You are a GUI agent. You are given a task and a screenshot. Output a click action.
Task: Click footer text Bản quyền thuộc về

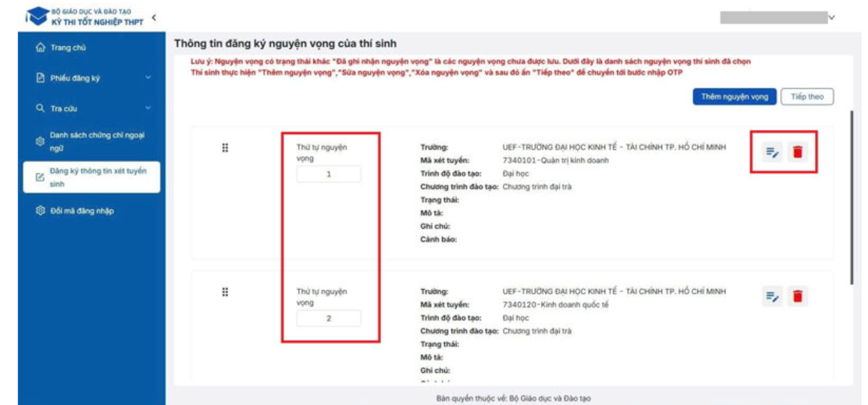pyautogui.click(x=514, y=398)
